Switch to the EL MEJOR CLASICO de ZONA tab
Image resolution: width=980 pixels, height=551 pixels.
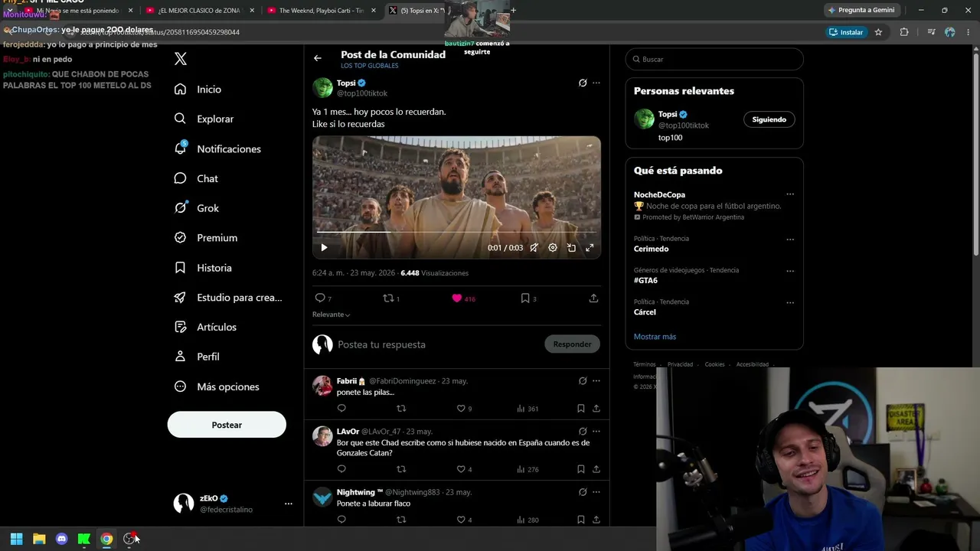(201, 11)
